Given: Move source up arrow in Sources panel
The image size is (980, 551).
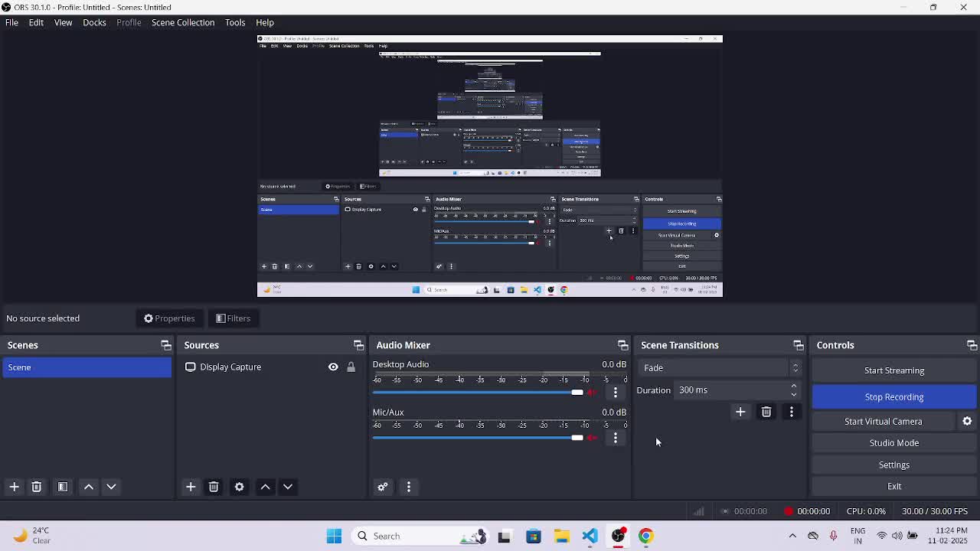Looking at the screenshot, I should (x=265, y=487).
